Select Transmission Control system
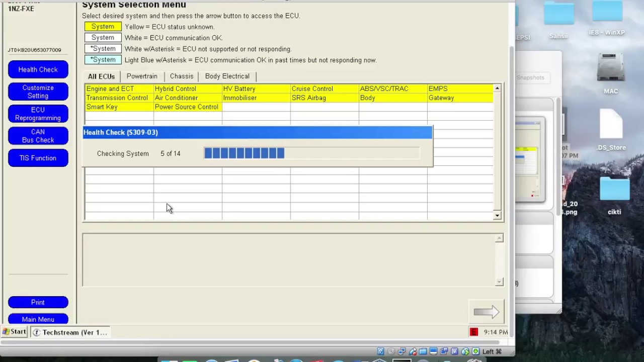 coord(119,98)
